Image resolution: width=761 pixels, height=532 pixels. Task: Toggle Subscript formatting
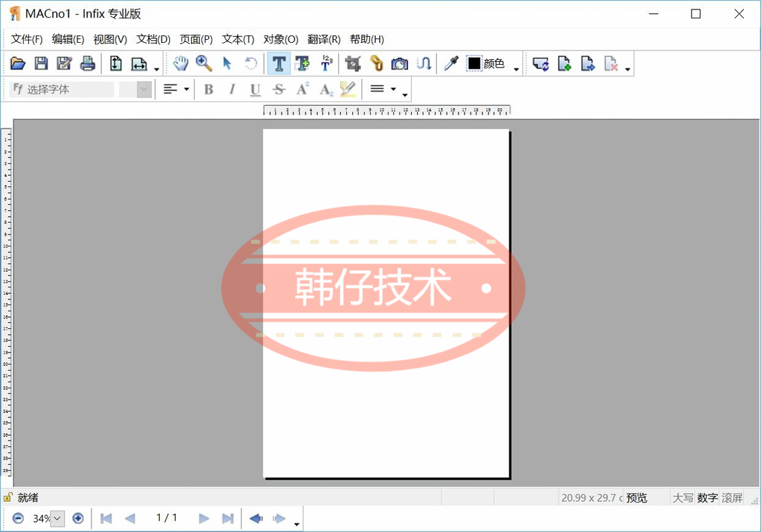pyautogui.click(x=326, y=89)
